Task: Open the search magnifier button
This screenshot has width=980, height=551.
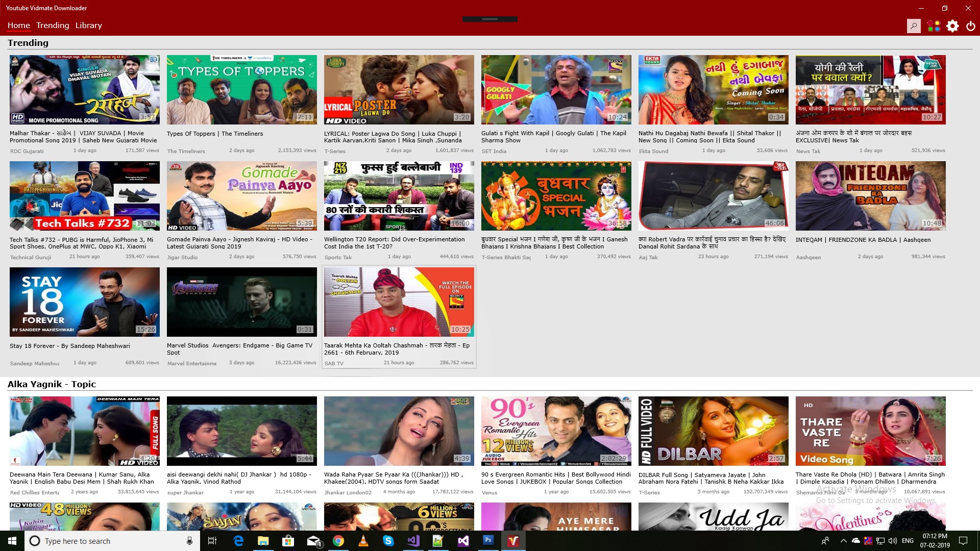Action: 914,26
